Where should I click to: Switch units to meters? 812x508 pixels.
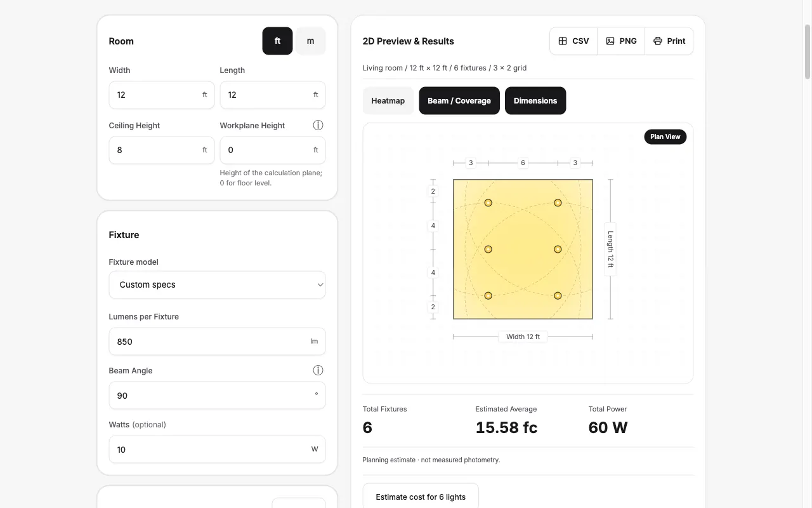310,41
